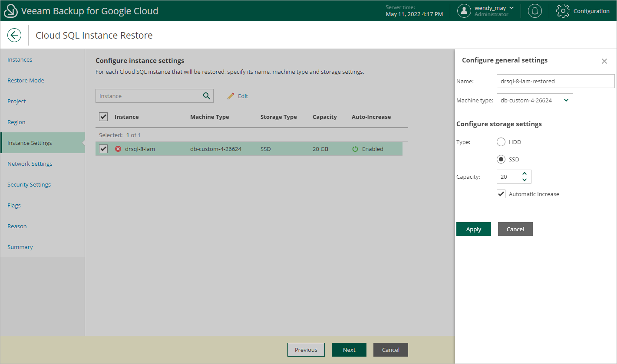
Task: Select the HDD storage type
Action: 501,142
